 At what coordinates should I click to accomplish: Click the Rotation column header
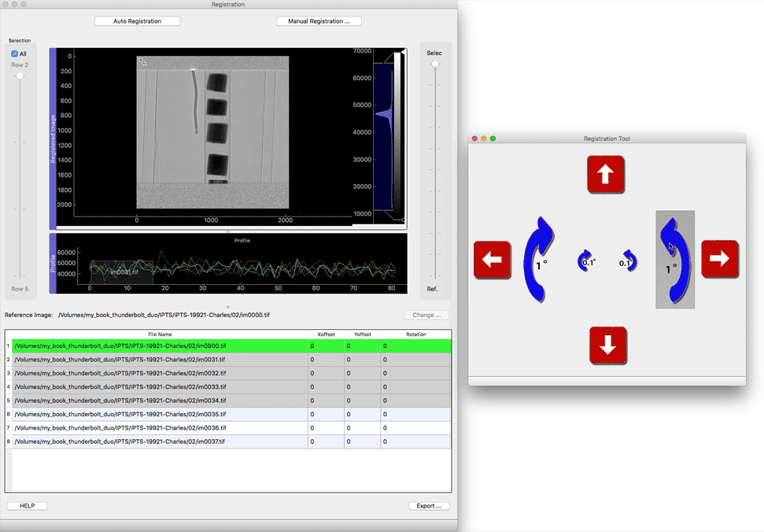point(415,334)
